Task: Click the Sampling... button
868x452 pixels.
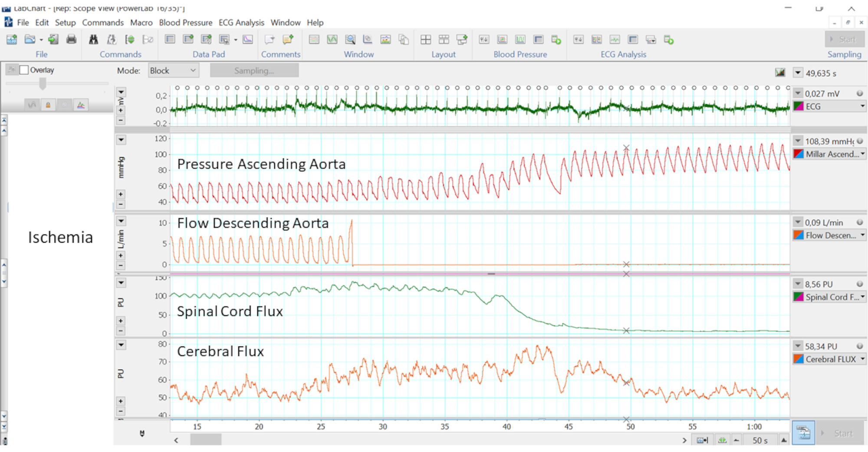Action: [x=254, y=70]
